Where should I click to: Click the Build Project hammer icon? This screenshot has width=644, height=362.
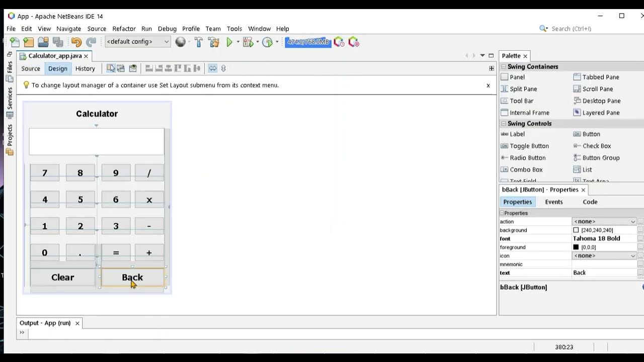(198, 42)
